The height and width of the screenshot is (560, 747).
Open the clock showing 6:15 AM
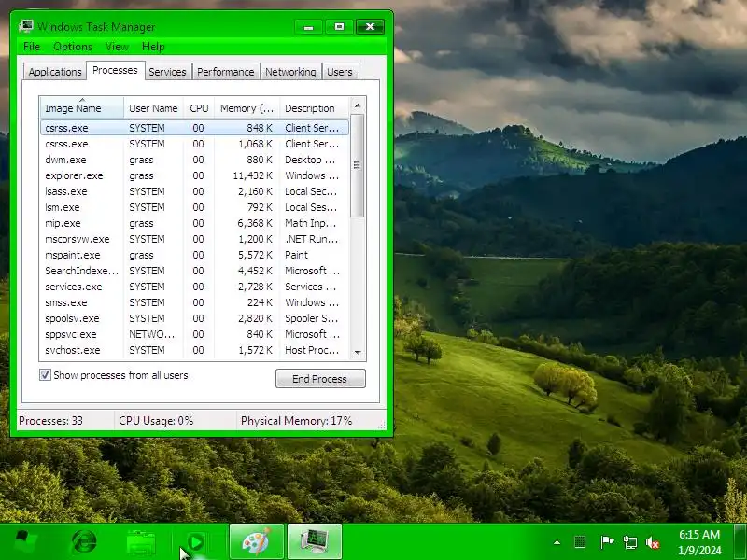[699, 542]
